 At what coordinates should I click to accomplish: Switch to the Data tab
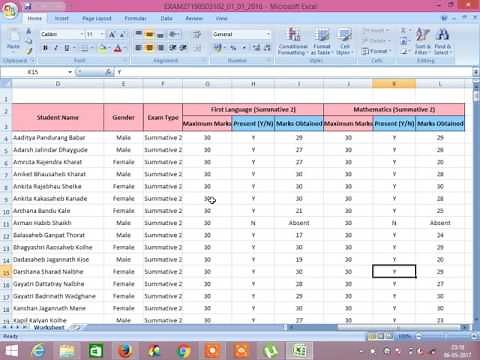166,18
